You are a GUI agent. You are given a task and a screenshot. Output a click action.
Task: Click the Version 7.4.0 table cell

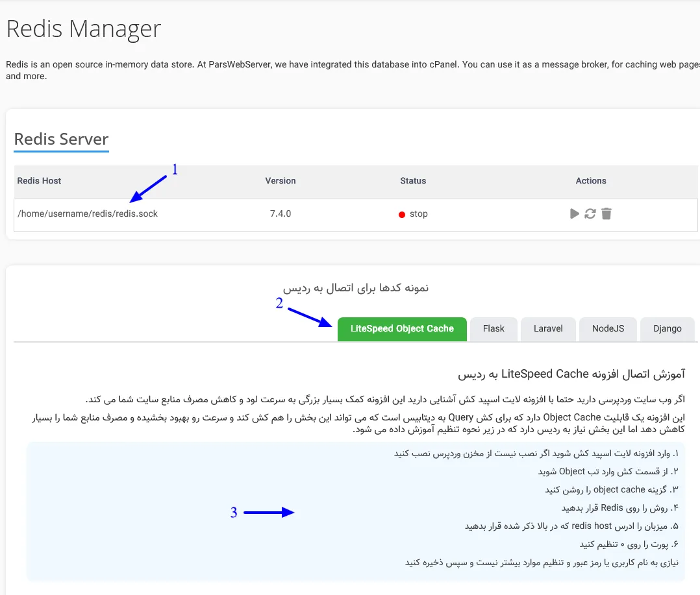pyautogui.click(x=280, y=213)
